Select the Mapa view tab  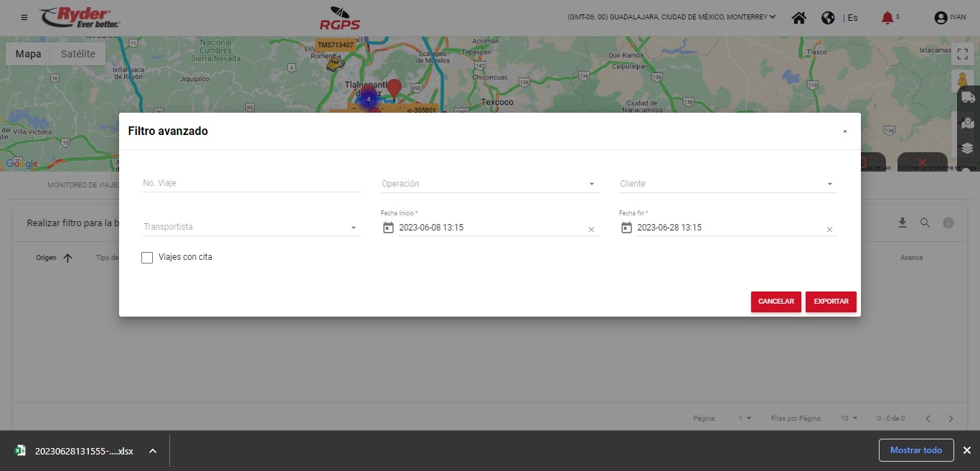coord(29,54)
